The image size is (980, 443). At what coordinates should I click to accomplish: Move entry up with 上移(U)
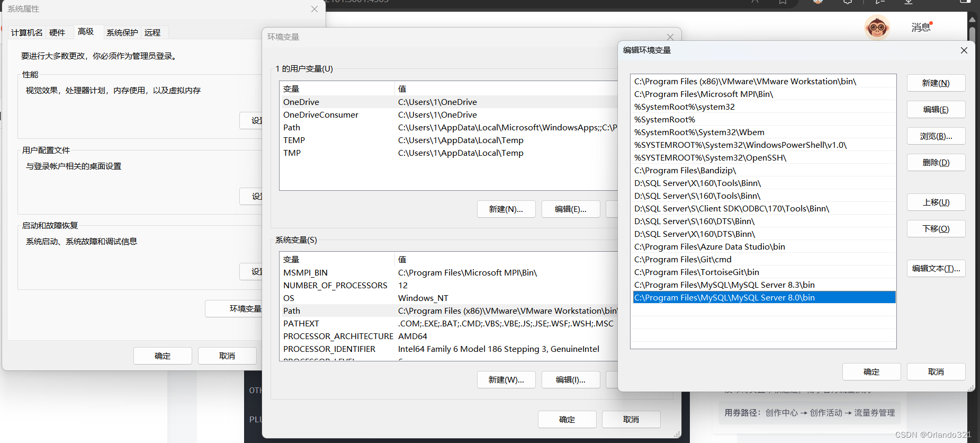[x=936, y=202]
